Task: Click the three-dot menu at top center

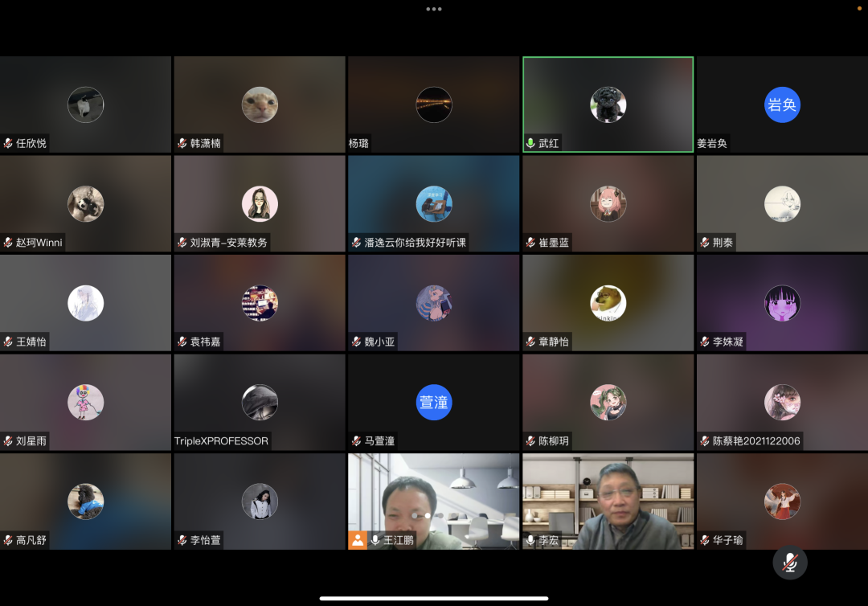Action: coord(434,9)
